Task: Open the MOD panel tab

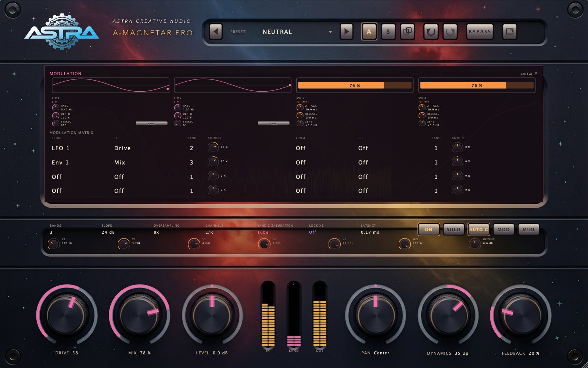Action: (x=503, y=229)
